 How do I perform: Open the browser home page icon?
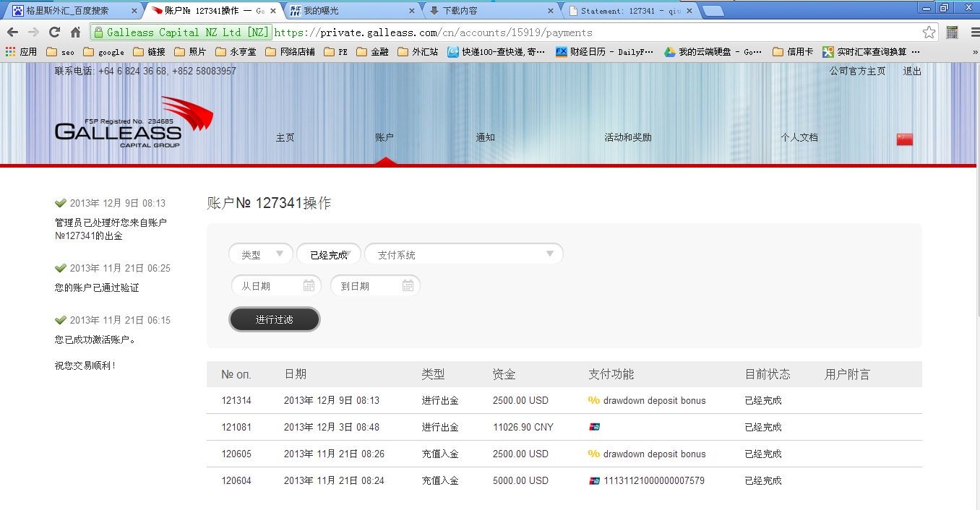coord(75,33)
